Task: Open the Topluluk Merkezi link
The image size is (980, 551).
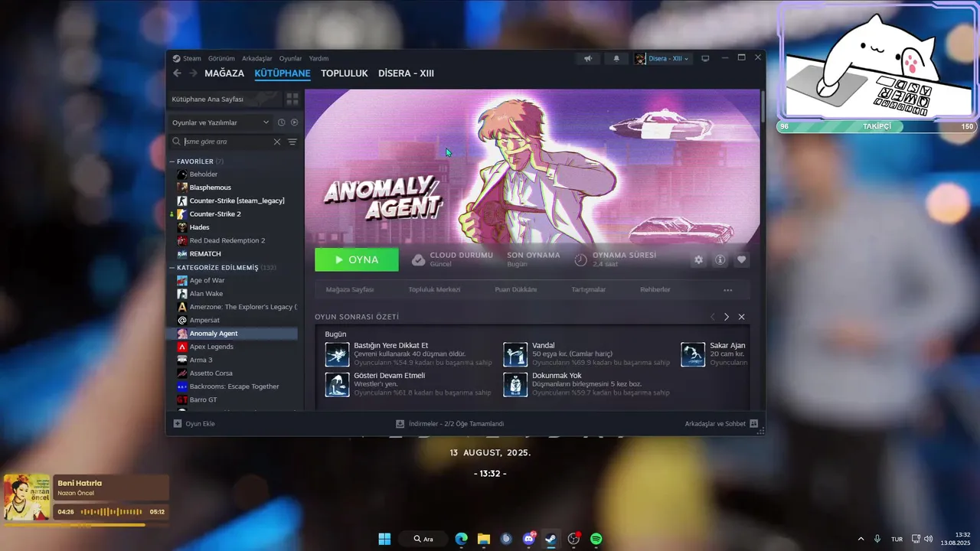Action: point(434,290)
